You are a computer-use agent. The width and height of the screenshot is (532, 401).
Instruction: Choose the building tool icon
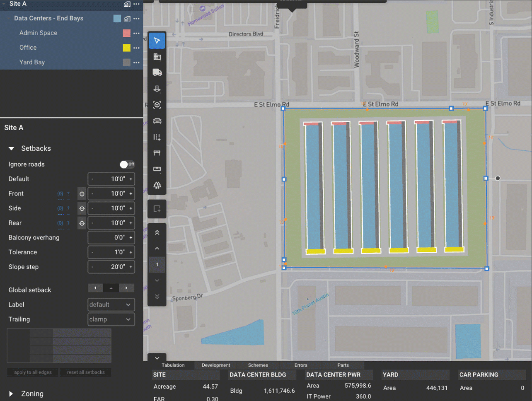click(x=157, y=57)
